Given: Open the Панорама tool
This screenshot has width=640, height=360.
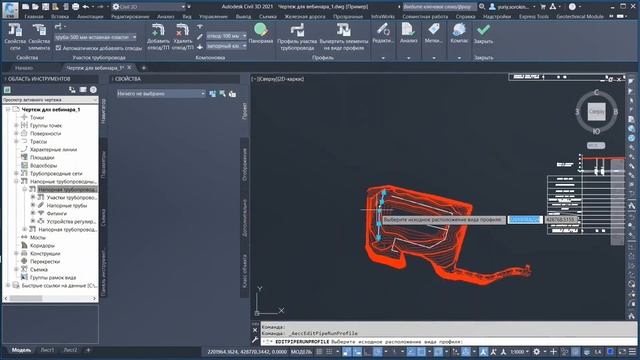Looking at the screenshot, I should pyautogui.click(x=260, y=33).
